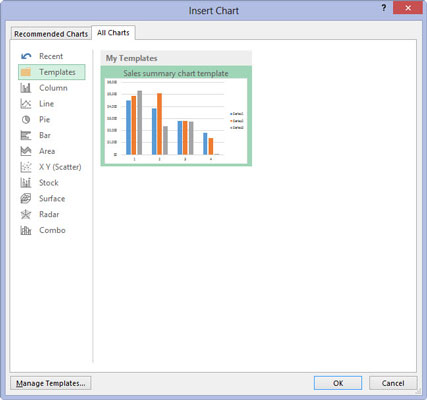Select the Sales summary chart template thumbnail
The width and height of the screenshot is (427, 400).
click(176, 116)
